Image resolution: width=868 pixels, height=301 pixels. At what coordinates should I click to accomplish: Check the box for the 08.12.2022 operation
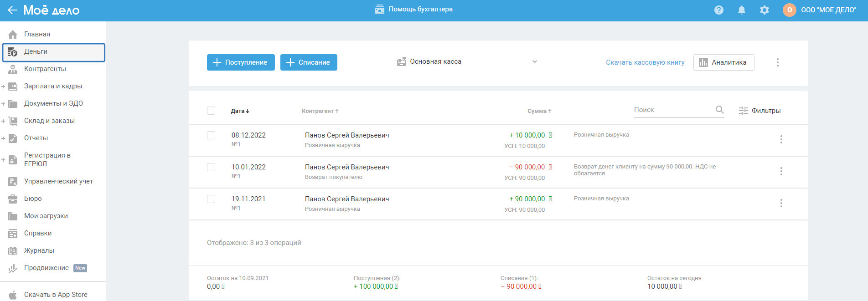[211, 135]
